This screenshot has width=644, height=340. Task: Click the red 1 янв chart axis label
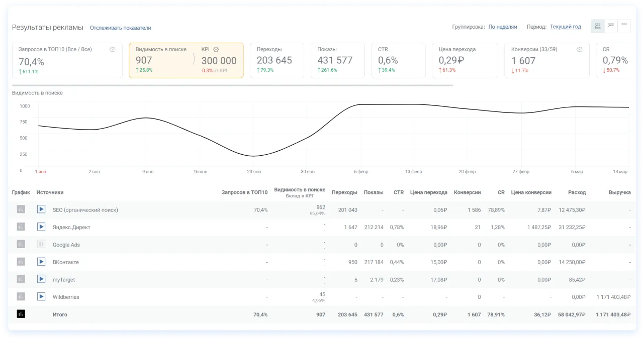[41, 172]
